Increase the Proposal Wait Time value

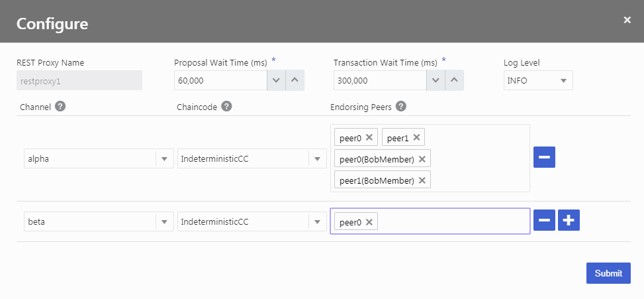[295, 80]
